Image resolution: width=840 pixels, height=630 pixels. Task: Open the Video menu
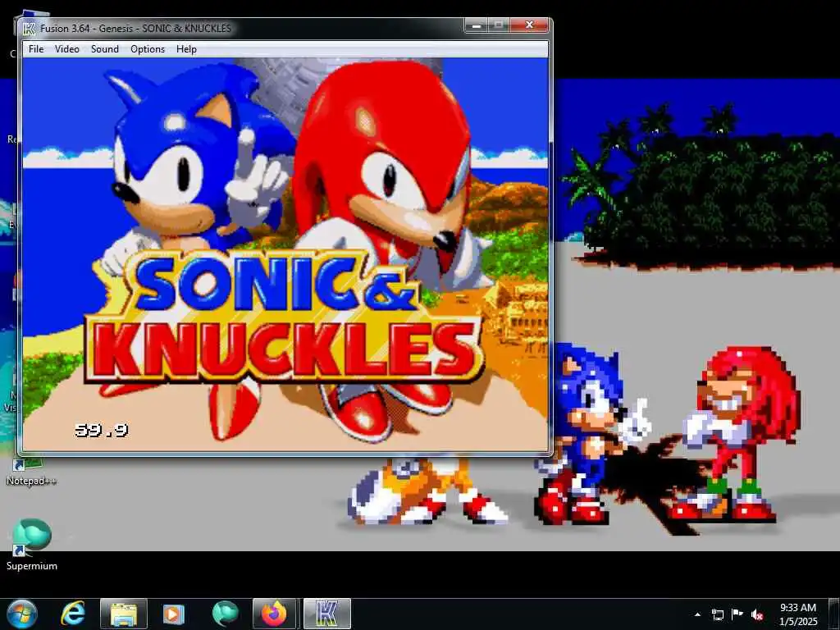[67, 48]
